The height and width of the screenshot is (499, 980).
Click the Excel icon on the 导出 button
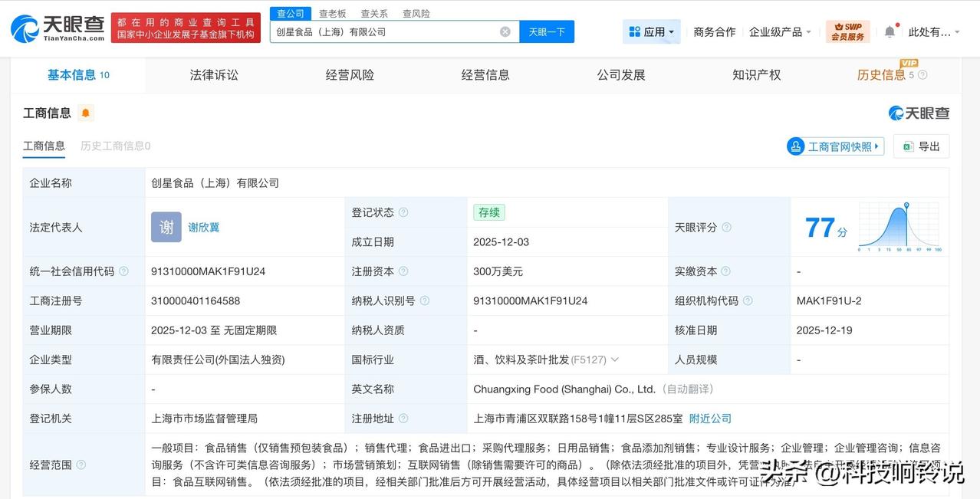click(909, 146)
